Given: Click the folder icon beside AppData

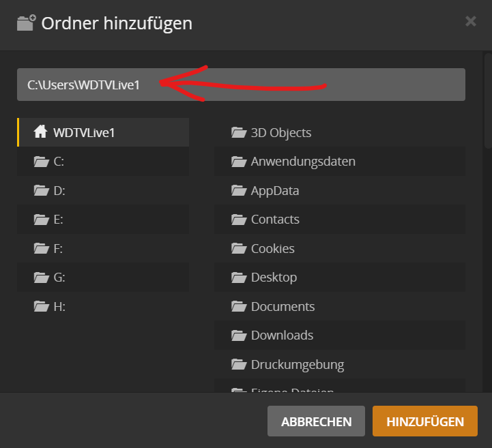Looking at the screenshot, I should [x=238, y=190].
